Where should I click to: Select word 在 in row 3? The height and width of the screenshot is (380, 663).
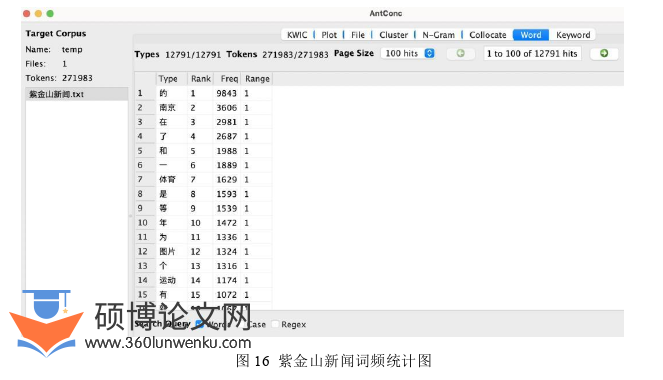[163, 122]
